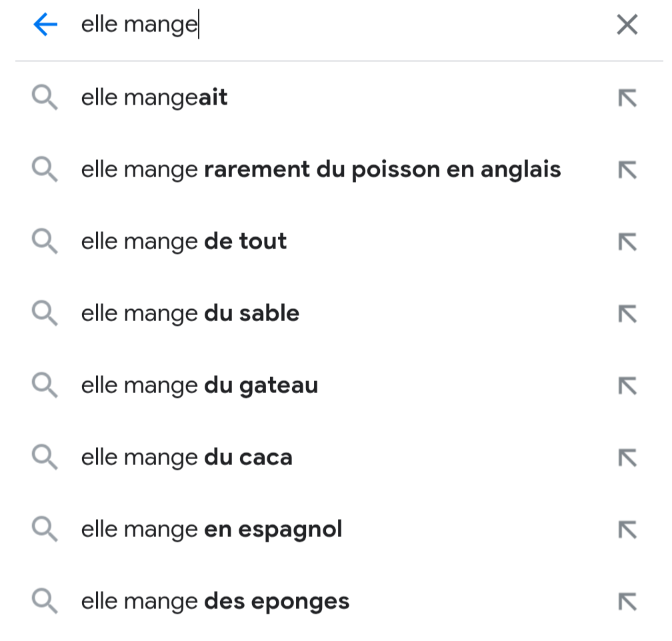Select the suggestion 'elle mange de tout'
This screenshot has width=672, height=641.
tap(184, 242)
